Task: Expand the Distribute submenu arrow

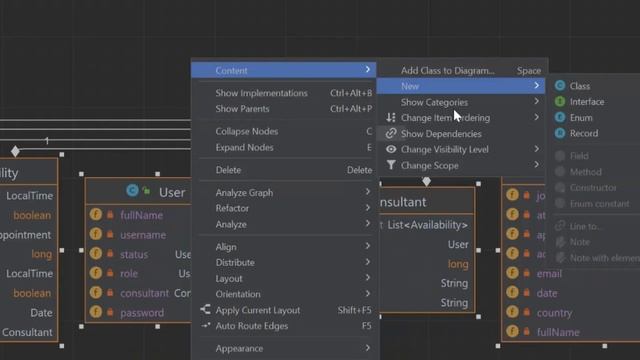Action: click(x=368, y=262)
